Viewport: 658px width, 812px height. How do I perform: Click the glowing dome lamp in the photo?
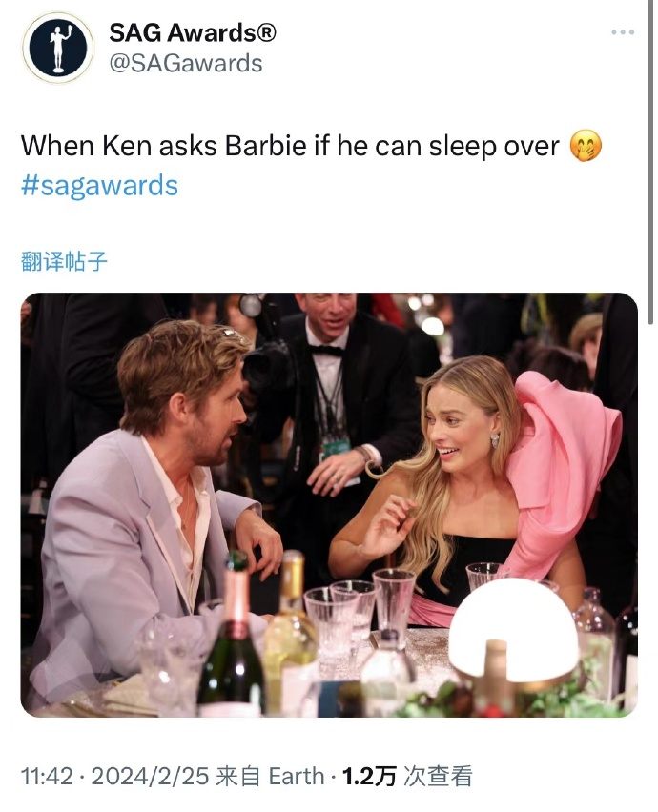tap(513, 629)
